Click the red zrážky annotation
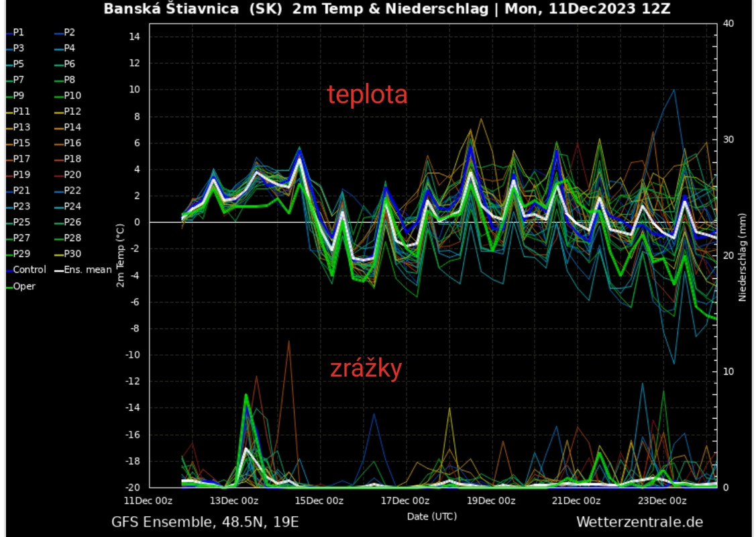Viewport: 756px width, 537px height. coord(366,369)
